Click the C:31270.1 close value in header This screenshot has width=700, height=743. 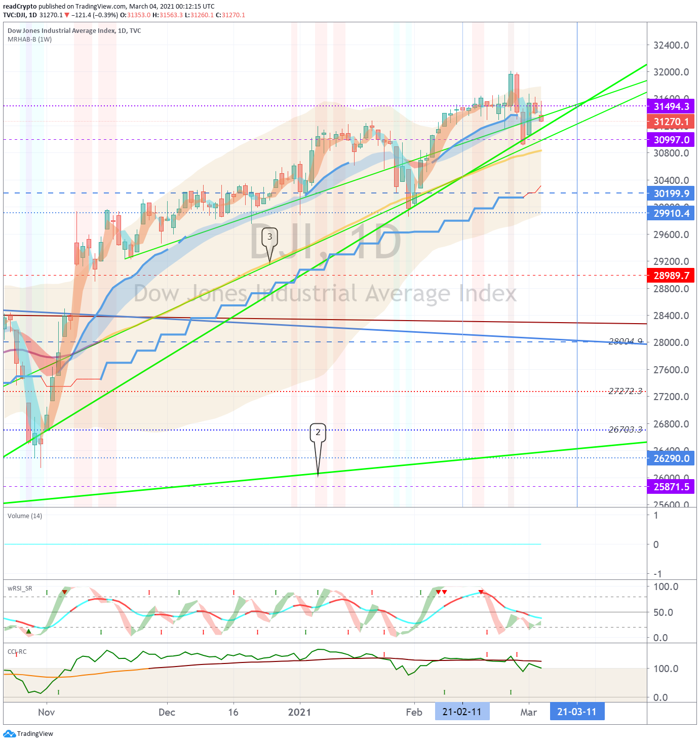(230, 15)
